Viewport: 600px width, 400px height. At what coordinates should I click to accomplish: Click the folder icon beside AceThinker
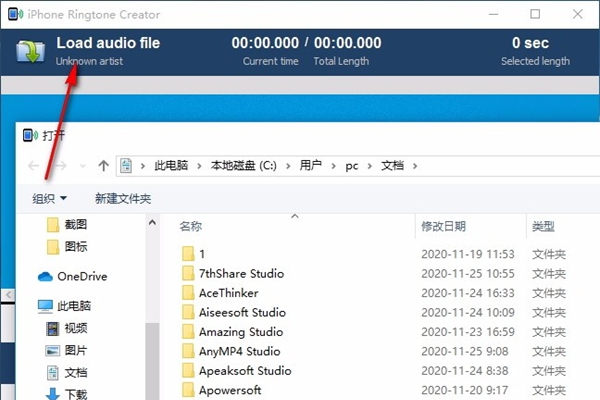pyautogui.click(x=188, y=293)
